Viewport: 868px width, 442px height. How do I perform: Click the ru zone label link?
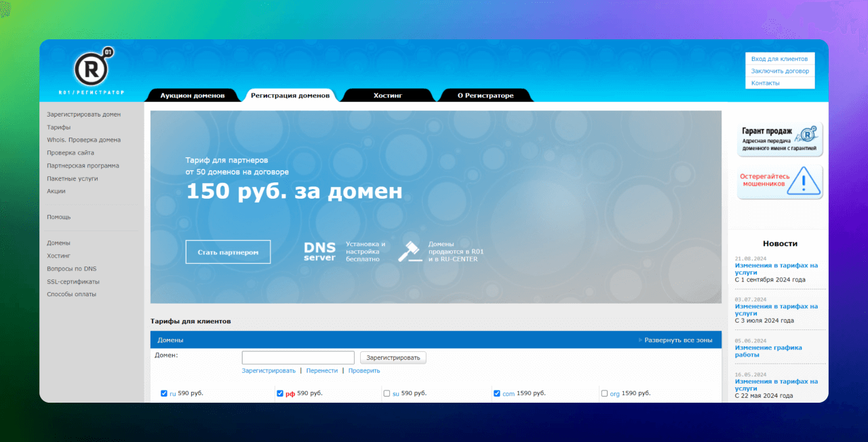tap(173, 394)
